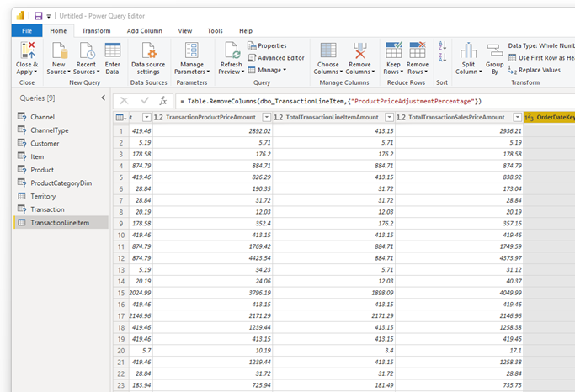Screen dimensions: 575x392
Task: Open the table corner menu icon
Action: click(x=120, y=117)
